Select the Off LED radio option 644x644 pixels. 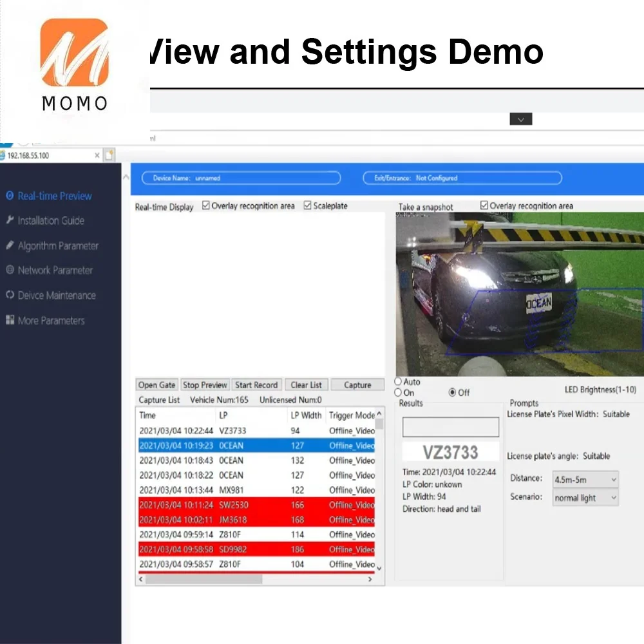click(x=452, y=392)
